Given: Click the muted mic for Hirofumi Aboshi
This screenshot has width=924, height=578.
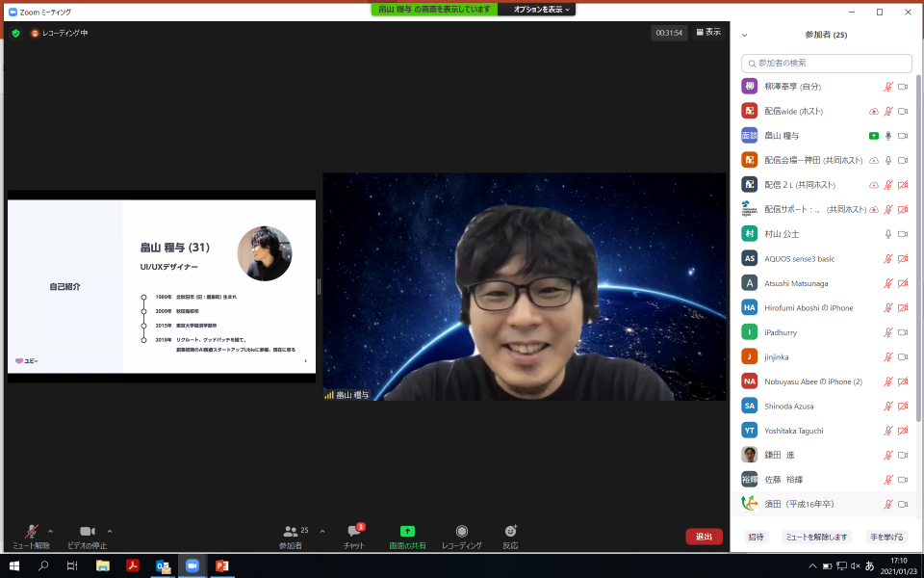Looking at the screenshot, I should [x=888, y=308].
